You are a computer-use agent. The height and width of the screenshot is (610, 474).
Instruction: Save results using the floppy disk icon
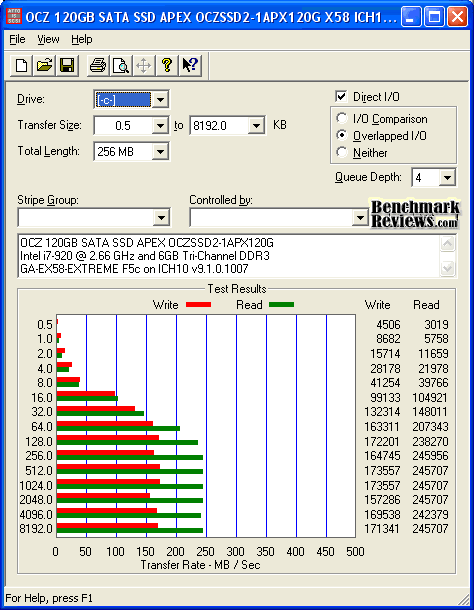(x=67, y=65)
